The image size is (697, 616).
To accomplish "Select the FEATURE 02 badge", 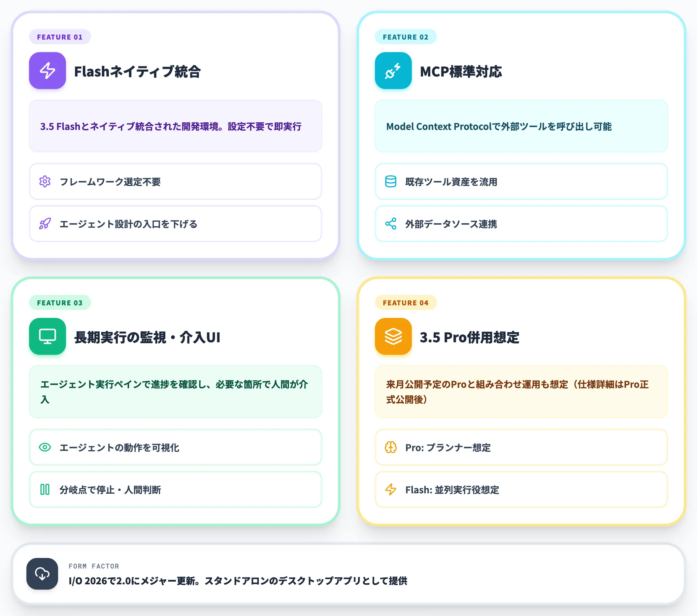I will [x=406, y=37].
